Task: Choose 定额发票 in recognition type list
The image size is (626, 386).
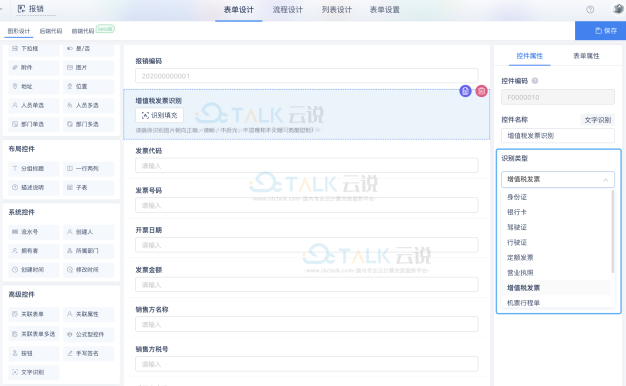Action: [x=520, y=258]
